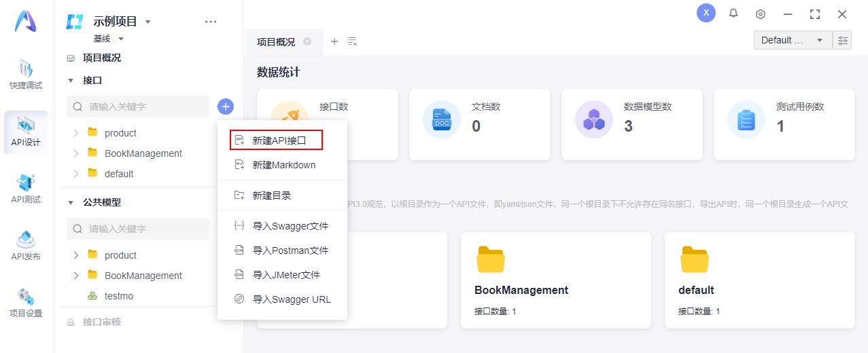Choose 新建Markdown from the menu
This screenshot has width=868, height=353.
[x=282, y=165]
